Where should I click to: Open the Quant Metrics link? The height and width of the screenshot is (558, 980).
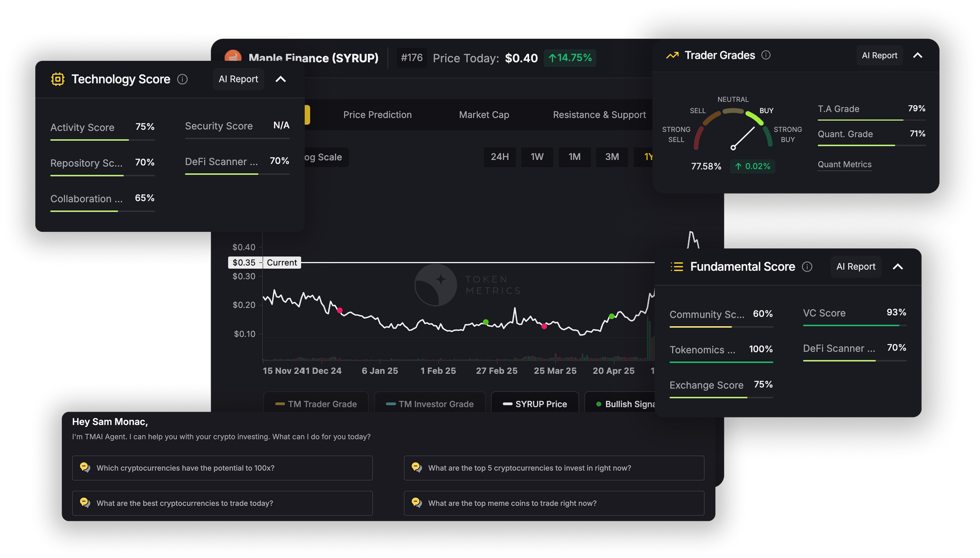pyautogui.click(x=844, y=165)
